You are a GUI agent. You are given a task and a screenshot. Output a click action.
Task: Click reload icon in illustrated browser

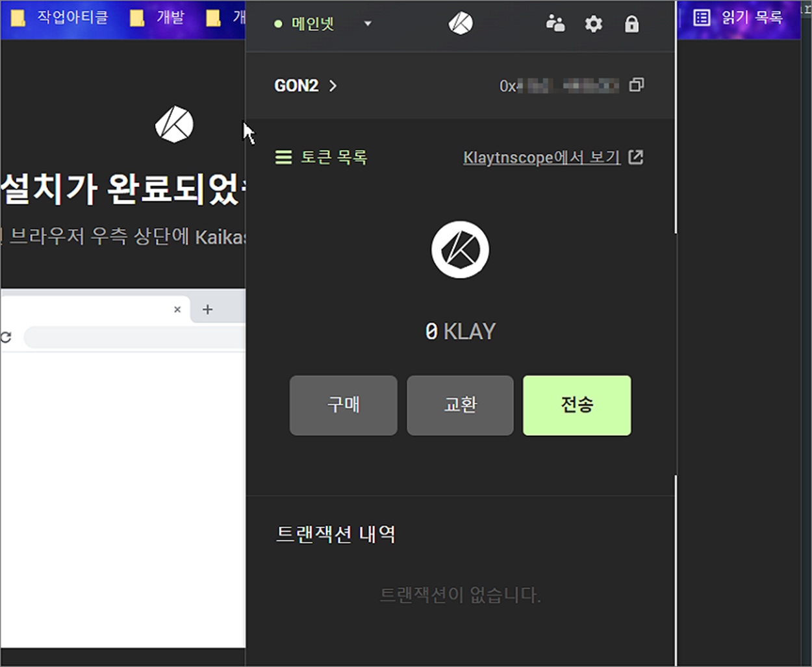click(6, 337)
